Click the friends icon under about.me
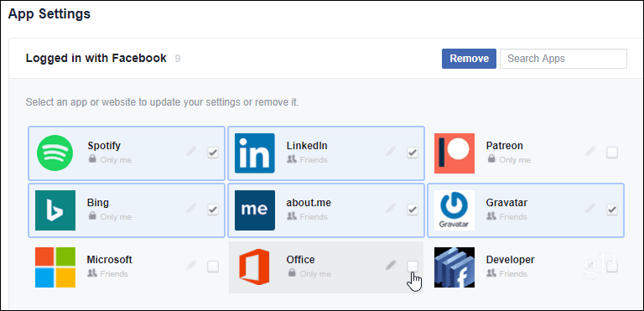This screenshot has width=644, height=311. [x=292, y=216]
